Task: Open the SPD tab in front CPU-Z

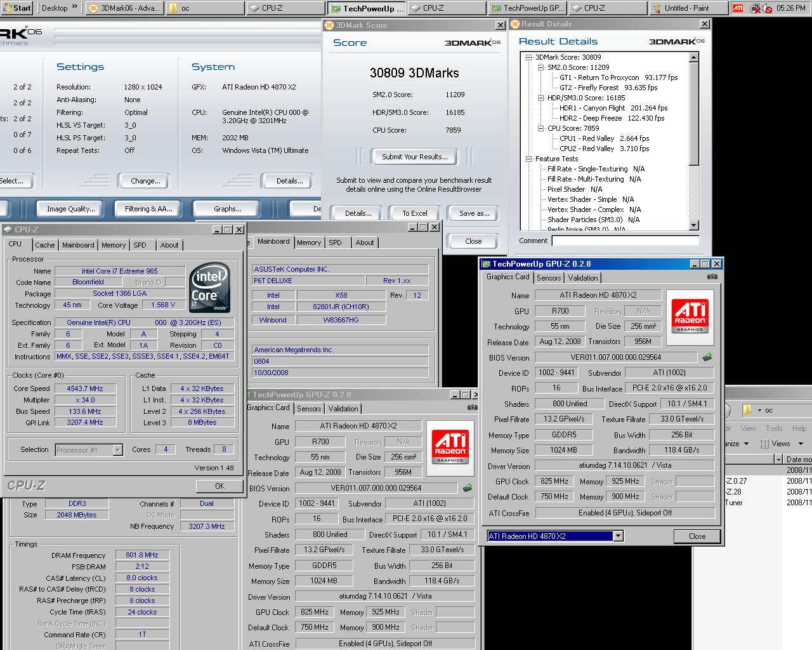Action: 140,245
